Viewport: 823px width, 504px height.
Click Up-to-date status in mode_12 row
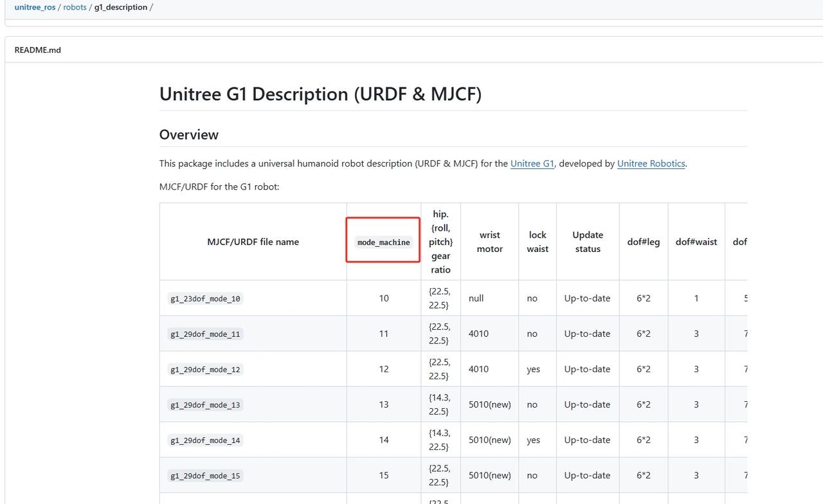588,369
